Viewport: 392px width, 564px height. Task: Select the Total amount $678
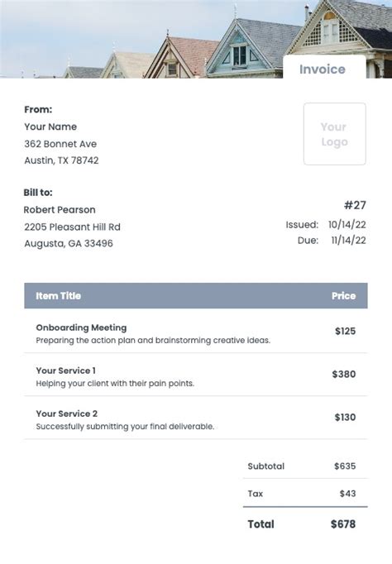click(343, 524)
